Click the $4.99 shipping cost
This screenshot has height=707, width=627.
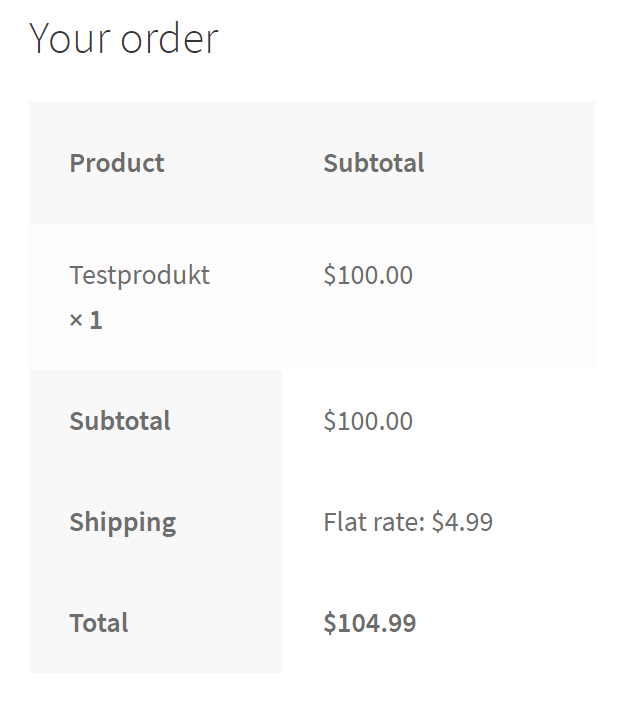tap(462, 522)
